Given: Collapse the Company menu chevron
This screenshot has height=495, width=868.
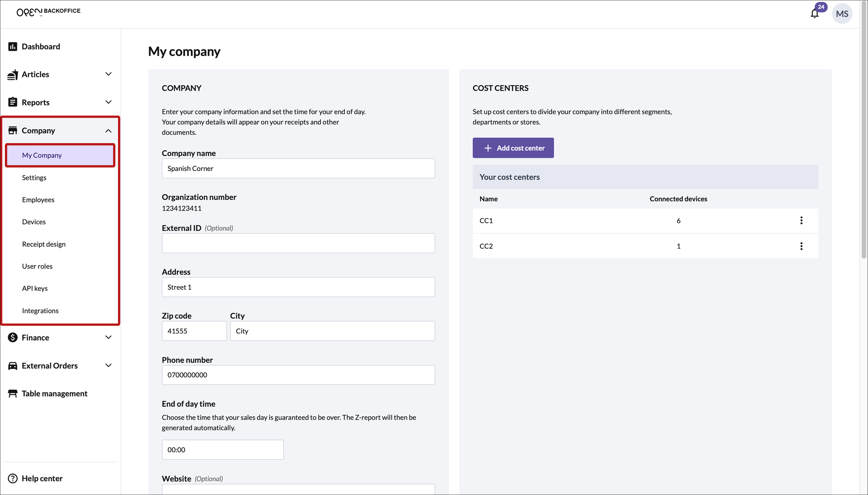Looking at the screenshot, I should (108, 131).
